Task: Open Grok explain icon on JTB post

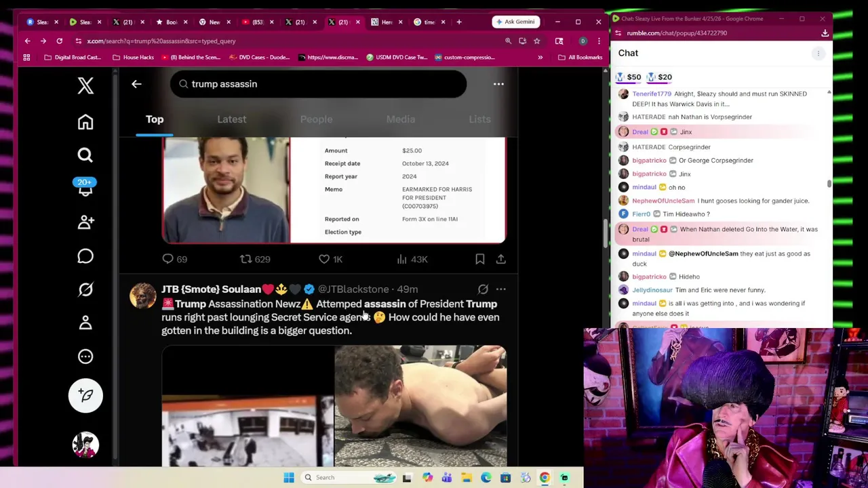Action: point(483,289)
